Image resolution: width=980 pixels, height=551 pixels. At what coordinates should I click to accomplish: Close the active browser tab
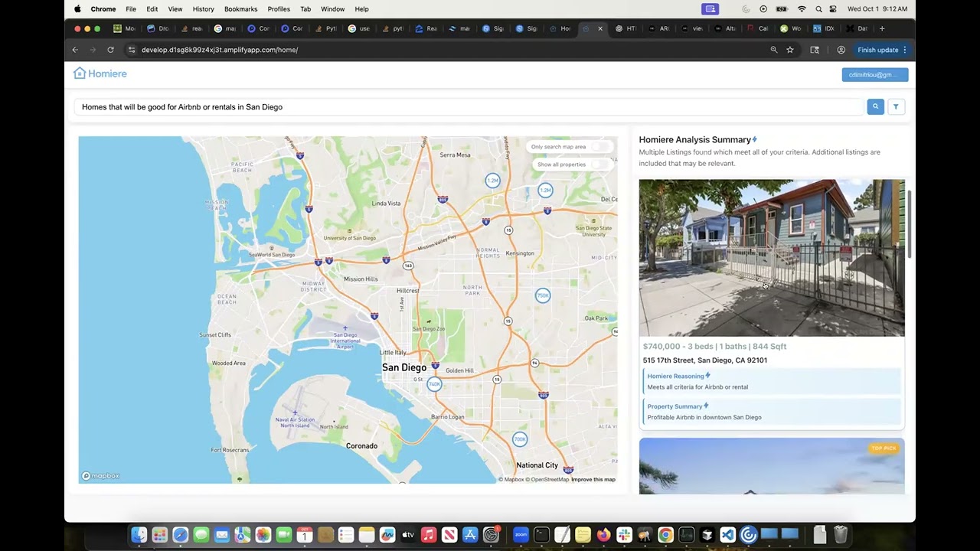[600, 28]
